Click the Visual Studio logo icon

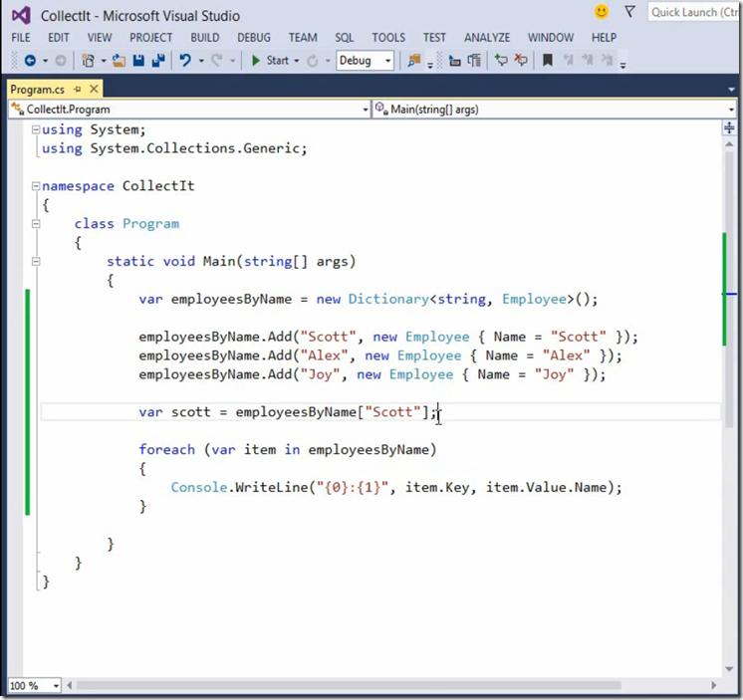pos(21,16)
